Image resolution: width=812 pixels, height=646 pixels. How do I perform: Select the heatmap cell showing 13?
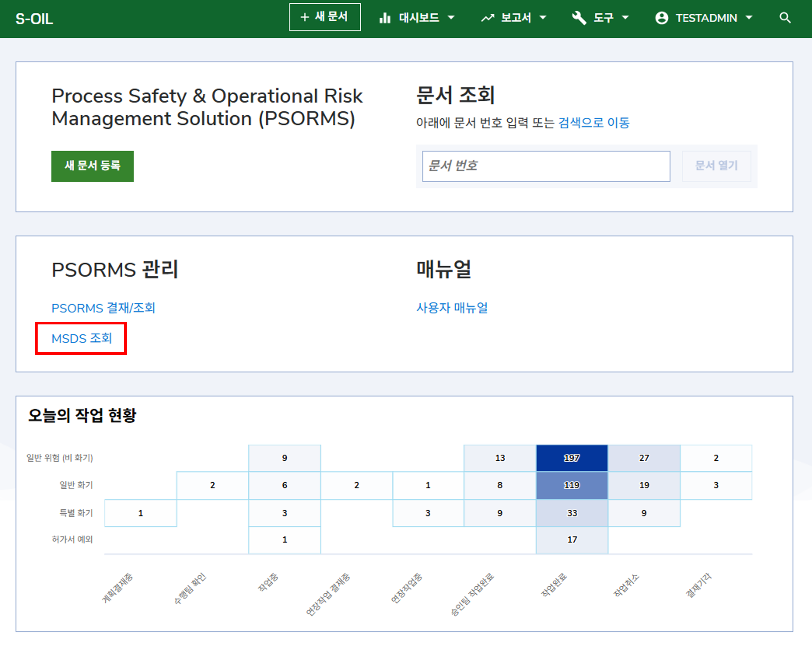500,458
